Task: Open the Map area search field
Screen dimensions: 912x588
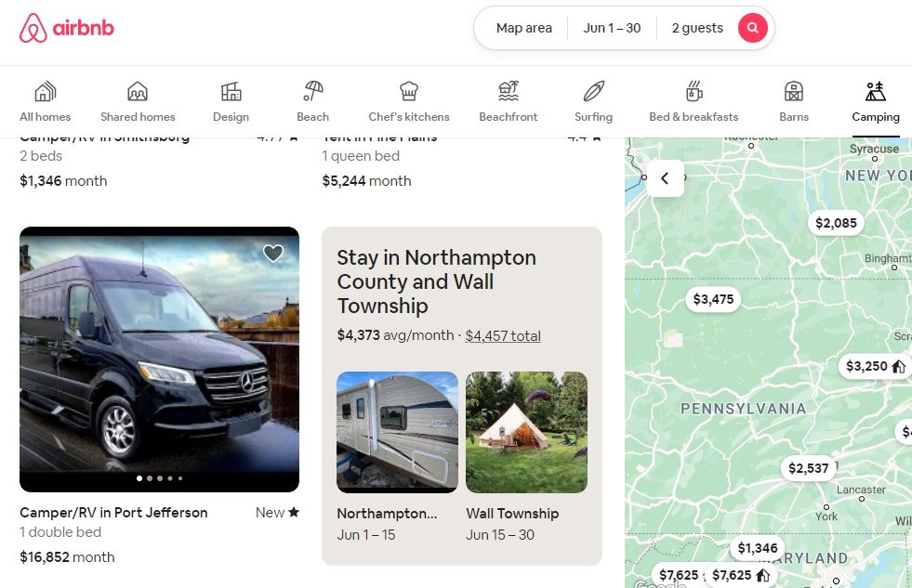Action: click(x=523, y=28)
